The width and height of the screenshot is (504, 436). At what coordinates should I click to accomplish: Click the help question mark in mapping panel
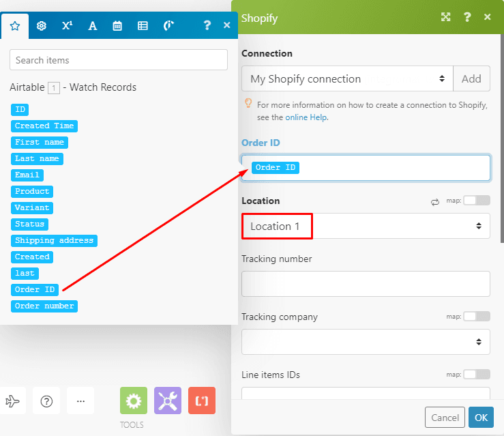207,25
